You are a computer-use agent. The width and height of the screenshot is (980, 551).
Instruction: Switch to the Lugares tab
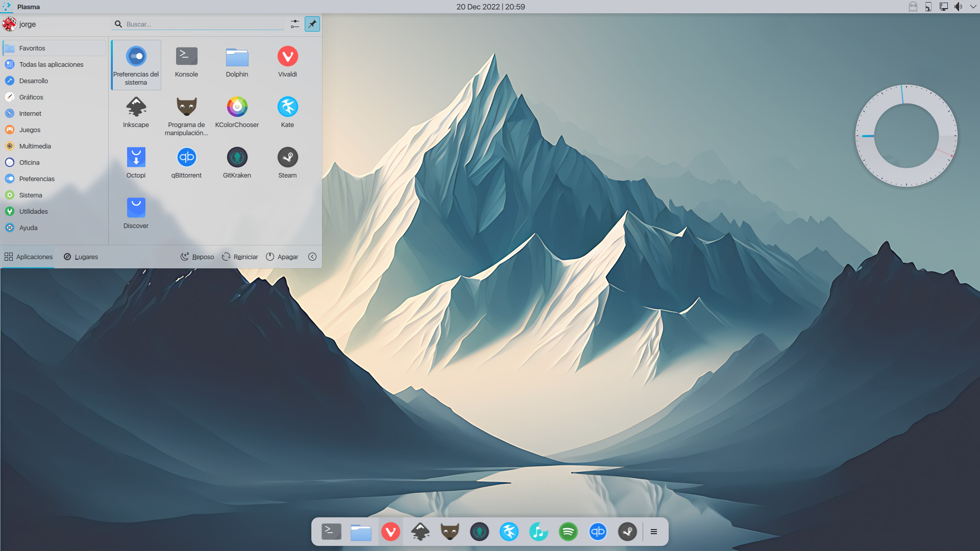click(81, 257)
